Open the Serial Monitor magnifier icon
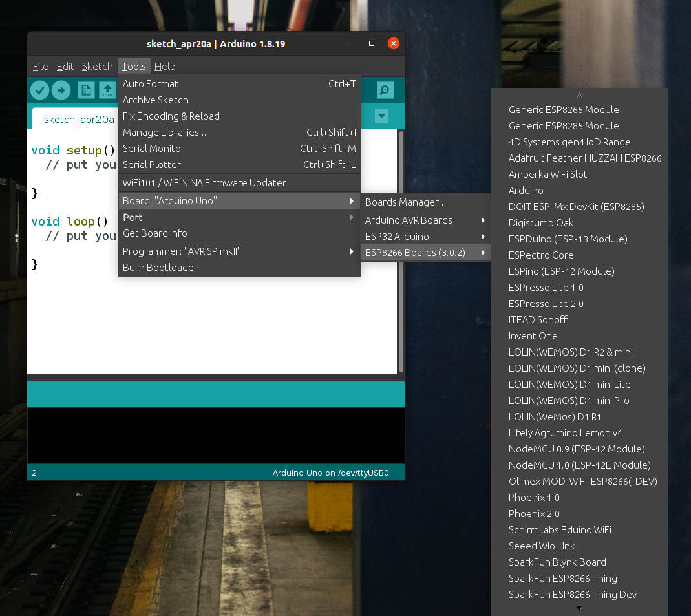 point(385,90)
